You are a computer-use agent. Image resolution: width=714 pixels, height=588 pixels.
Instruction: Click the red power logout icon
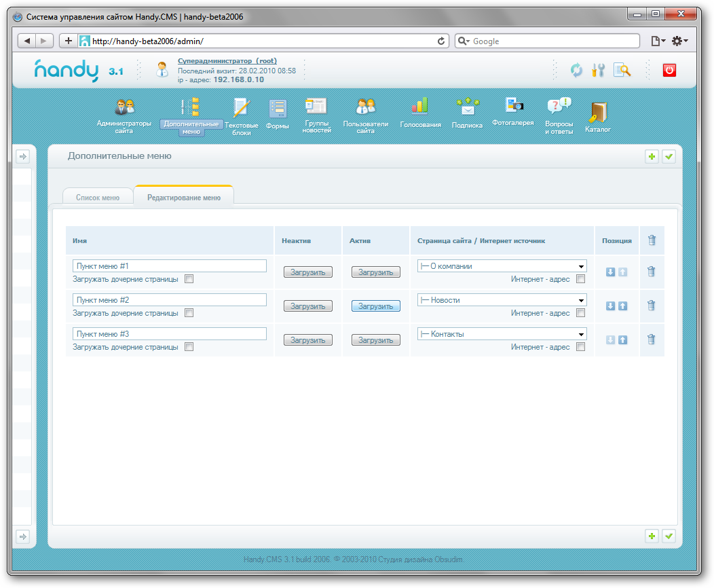coord(669,70)
